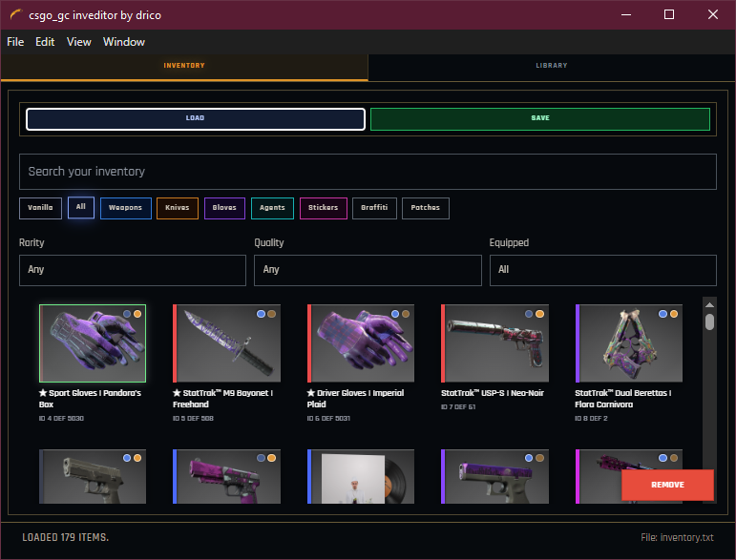The image size is (736, 560).
Task: Click the scrollbar up arrow
Action: coord(709,305)
